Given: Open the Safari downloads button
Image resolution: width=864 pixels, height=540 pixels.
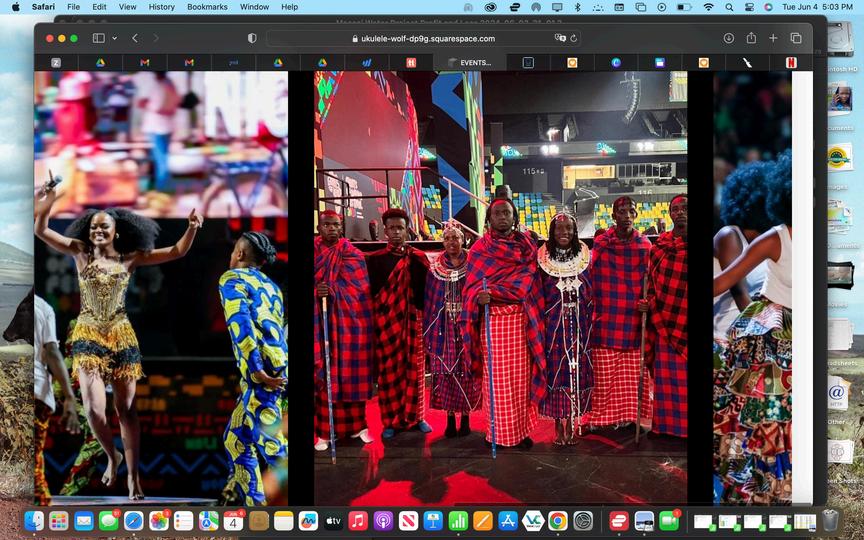Looking at the screenshot, I should [x=729, y=38].
